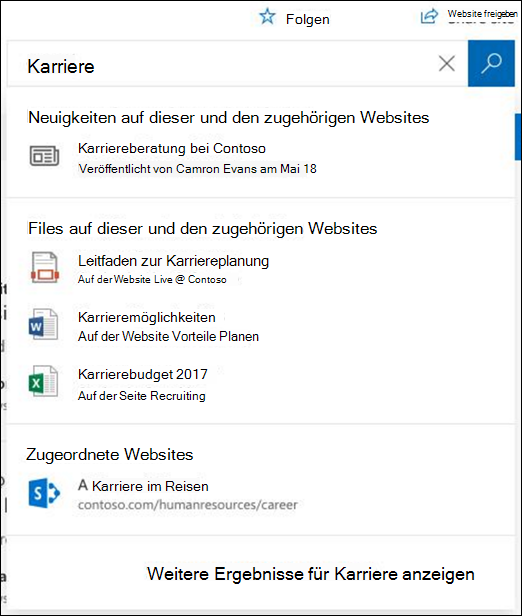This screenshot has height=616, width=522.
Task: Click the blue scrollbar thumb
Action: click(x=518, y=136)
